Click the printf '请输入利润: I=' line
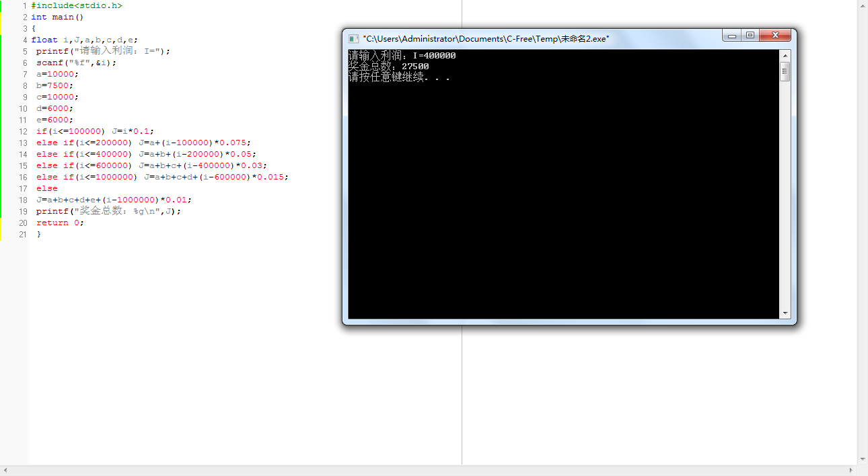 (104, 51)
